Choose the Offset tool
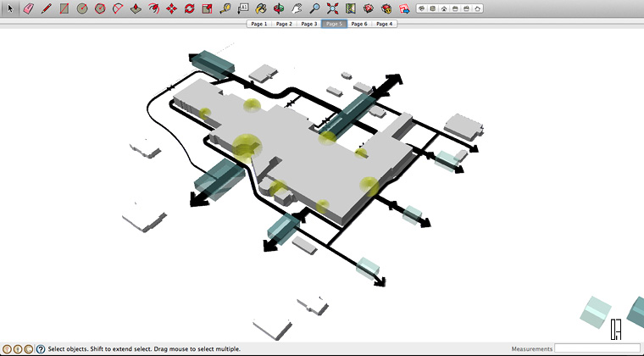Screen dimensions: 644x356 (153, 8)
